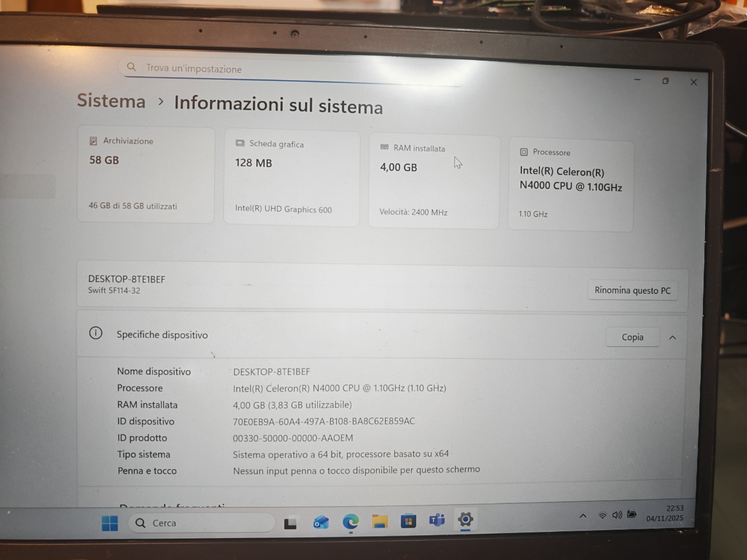Image resolution: width=747 pixels, height=560 pixels.
Task: Open the Windows Start menu
Action: (x=110, y=523)
